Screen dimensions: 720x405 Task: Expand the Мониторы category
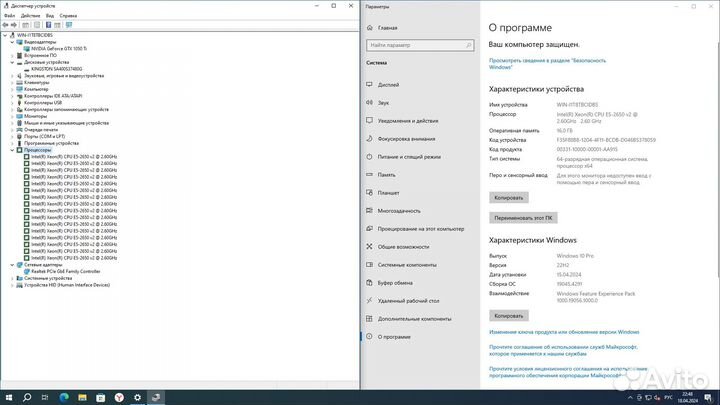tap(12, 116)
